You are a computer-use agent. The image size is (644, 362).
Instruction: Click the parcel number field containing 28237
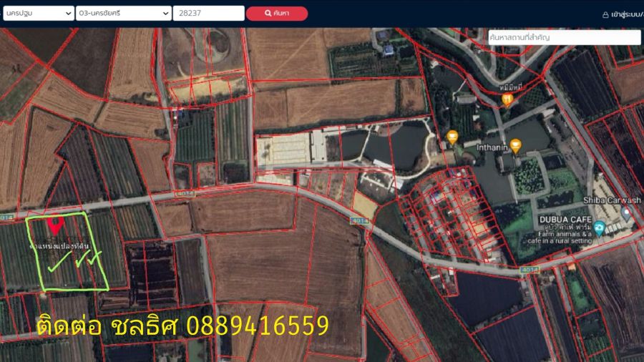[x=208, y=13]
